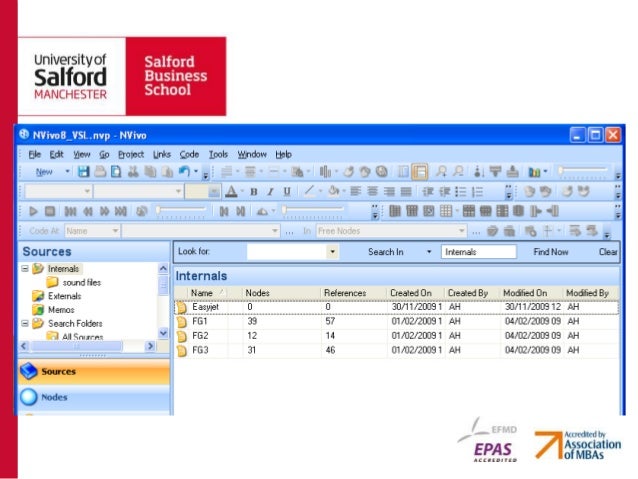Click the Play media button

click(x=33, y=211)
